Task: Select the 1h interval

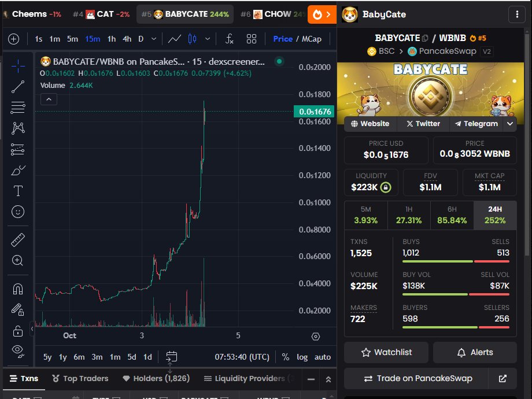Action: click(112, 39)
